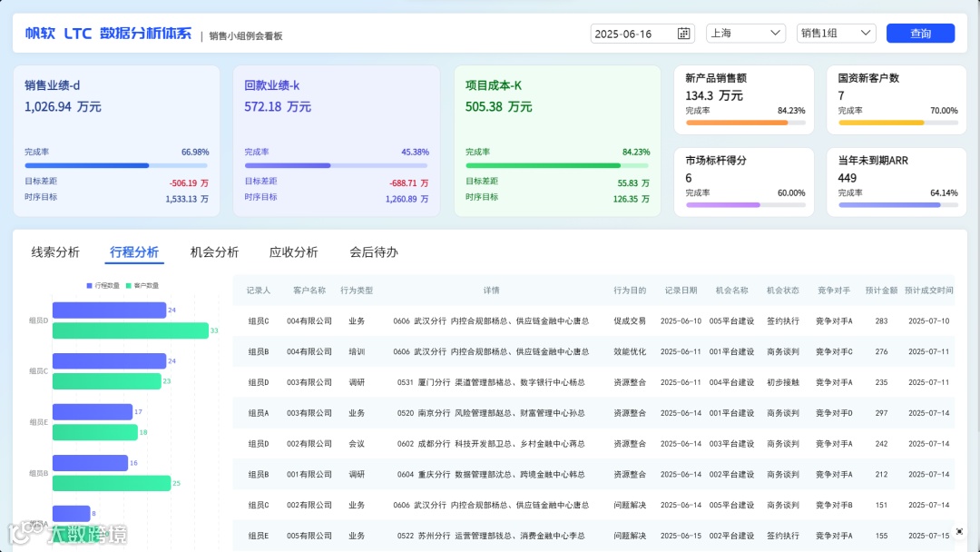Click the 销售业绩-d completion progress bar
980x552 pixels.
[116, 165]
